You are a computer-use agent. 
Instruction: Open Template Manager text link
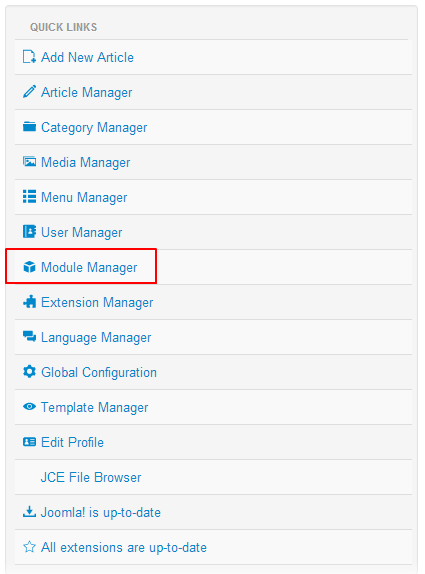click(94, 407)
